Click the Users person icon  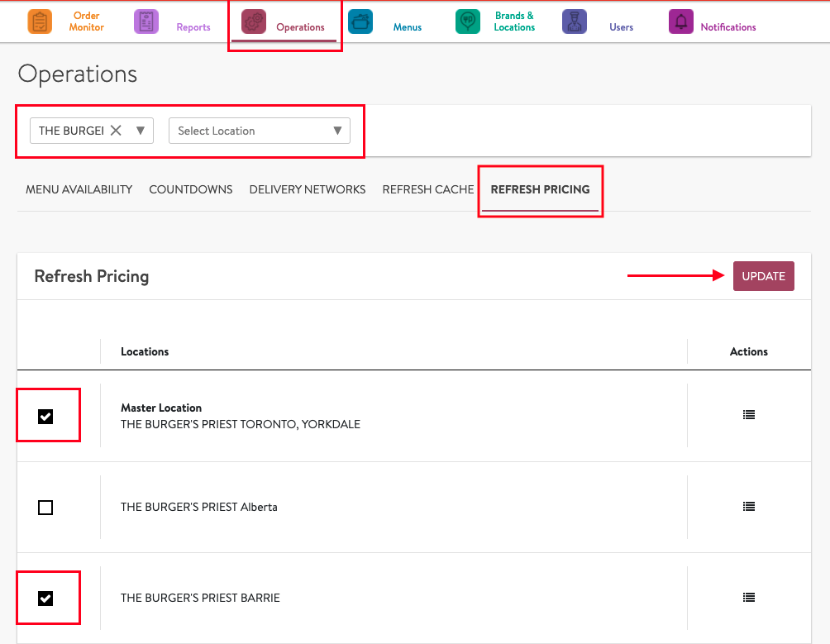(x=575, y=21)
